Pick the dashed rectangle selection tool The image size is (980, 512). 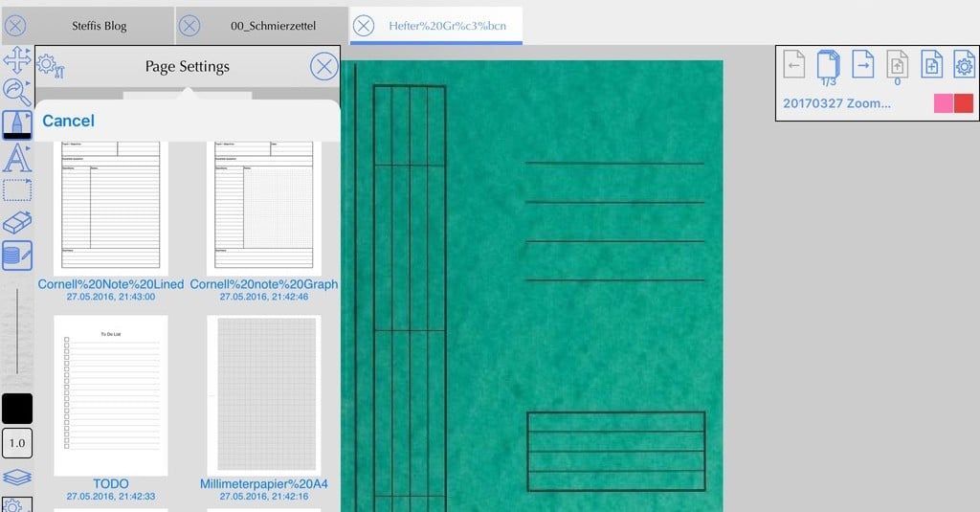tap(17, 190)
